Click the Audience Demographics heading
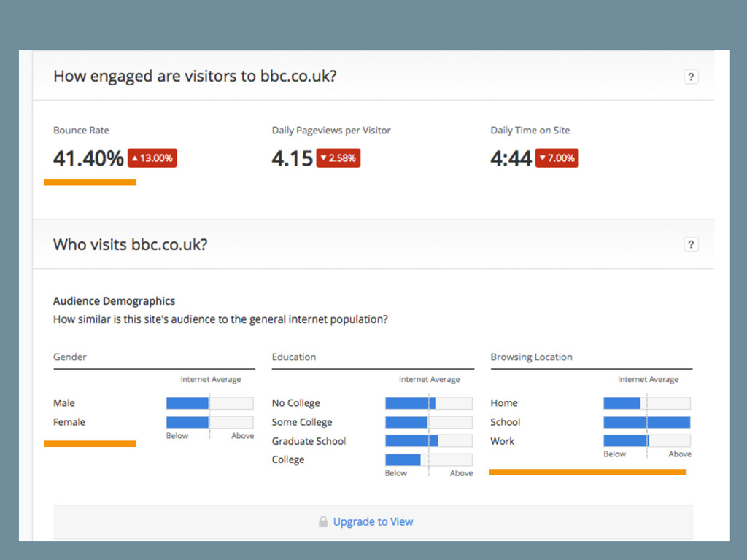The width and height of the screenshot is (747, 560). coord(115,301)
